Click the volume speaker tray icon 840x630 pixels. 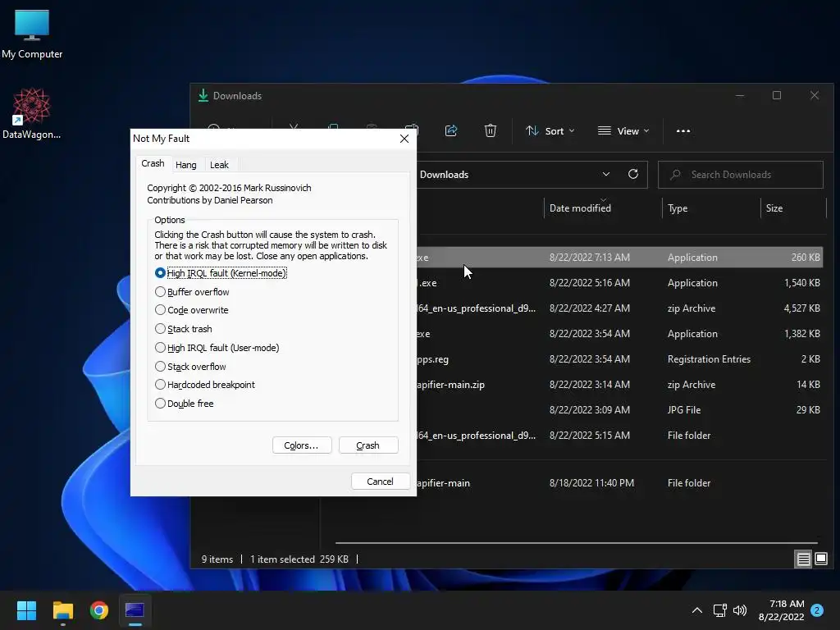740,610
